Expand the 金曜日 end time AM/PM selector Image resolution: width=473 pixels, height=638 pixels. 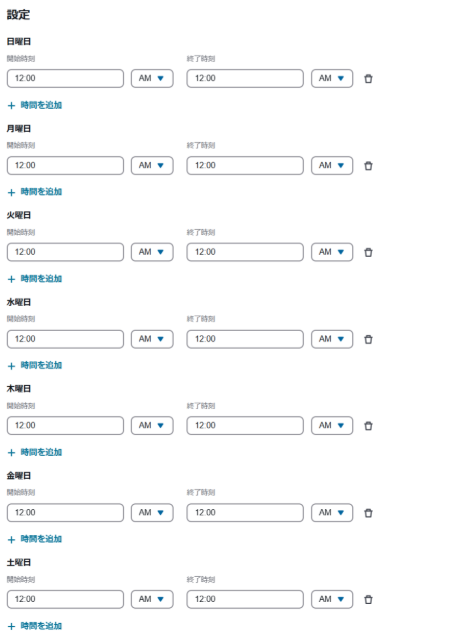tap(332, 513)
